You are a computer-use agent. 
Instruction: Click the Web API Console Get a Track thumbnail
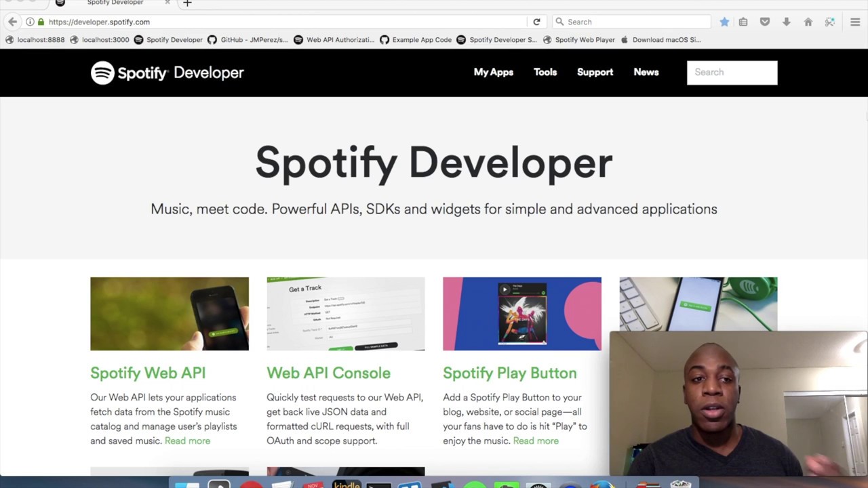pyautogui.click(x=346, y=314)
